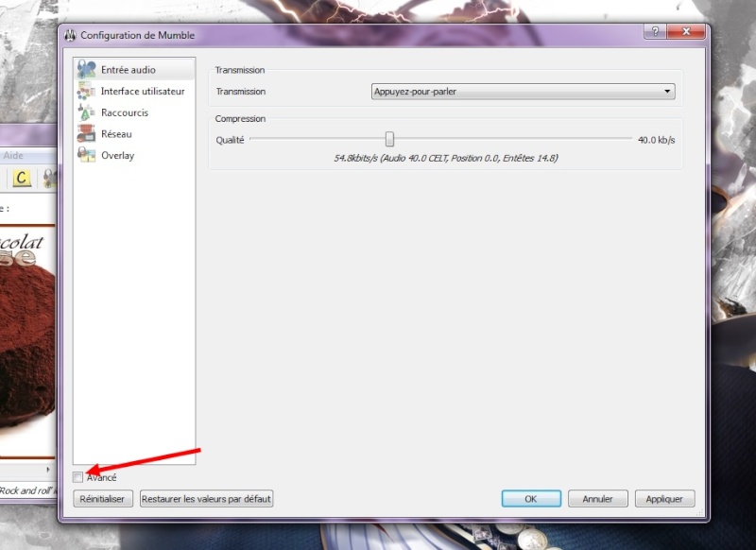Click the Qualité label

(230, 140)
